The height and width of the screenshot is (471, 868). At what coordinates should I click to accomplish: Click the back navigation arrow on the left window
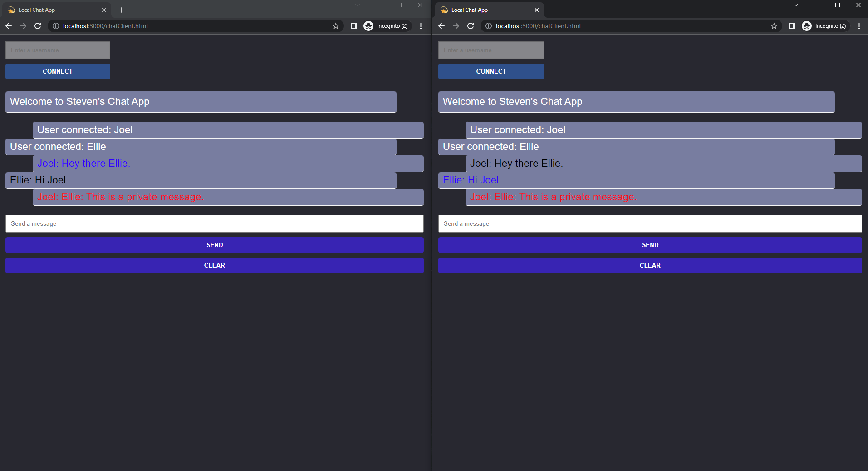pyautogui.click(x=9, y=26)
